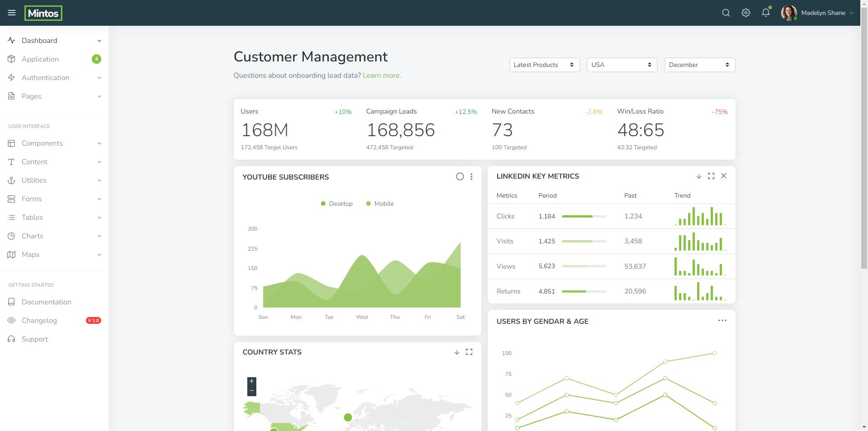Expand the Pages menu chevron
Viewport: 868px width, 431px height.
99,96
